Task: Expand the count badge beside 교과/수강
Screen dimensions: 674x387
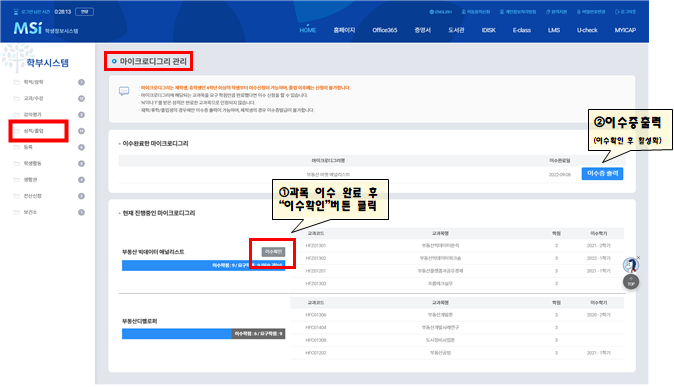Action: (81, 98)
